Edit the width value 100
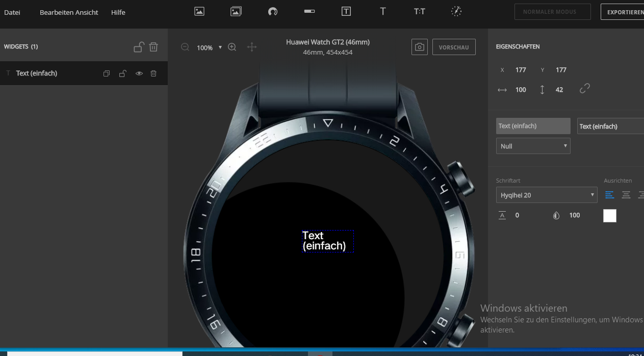Viewport: 644px width, 356px height. pyautogui.click(x=521, y=90)
